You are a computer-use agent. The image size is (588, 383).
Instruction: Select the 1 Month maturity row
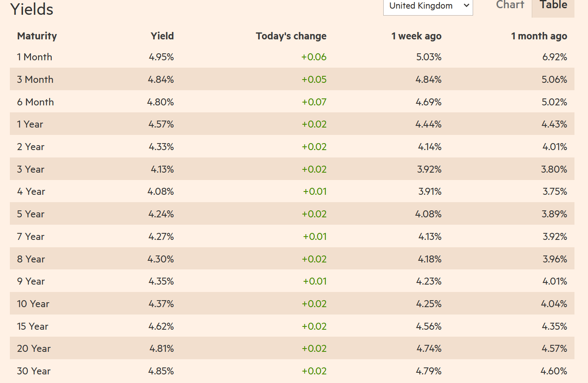(34, 57)
